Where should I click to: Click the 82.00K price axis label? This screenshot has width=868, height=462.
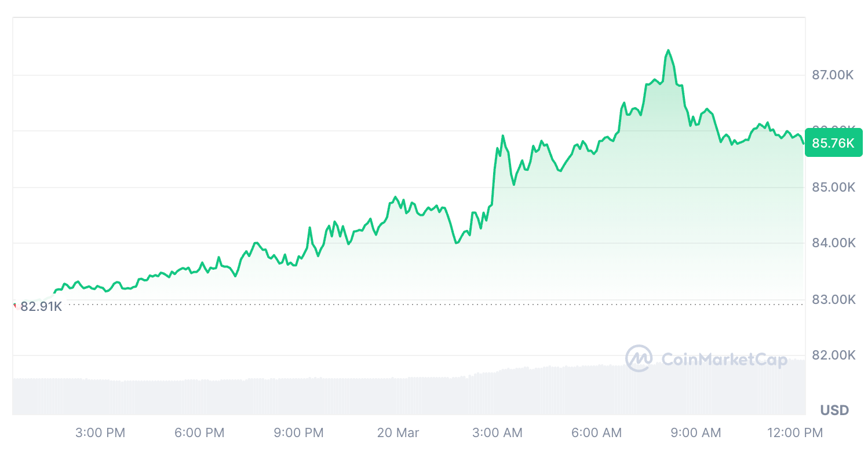(833, 355)
